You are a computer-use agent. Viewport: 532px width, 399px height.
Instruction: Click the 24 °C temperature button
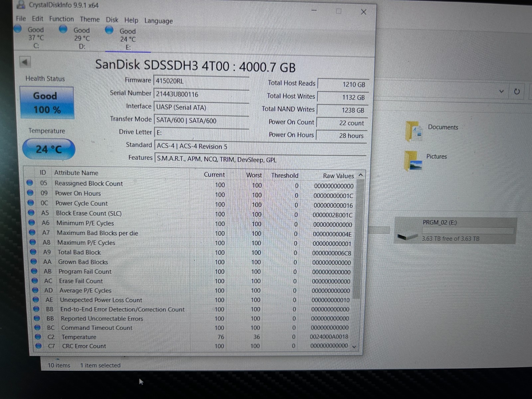click(x=49, y=149)
